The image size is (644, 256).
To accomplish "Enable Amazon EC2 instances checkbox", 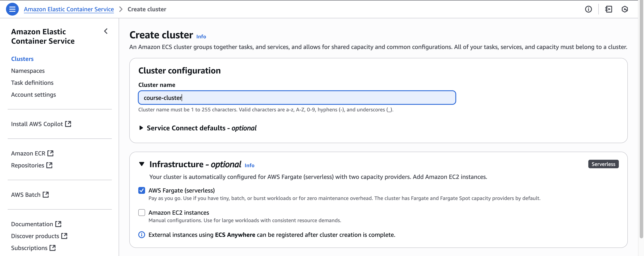I will [141, 213].
